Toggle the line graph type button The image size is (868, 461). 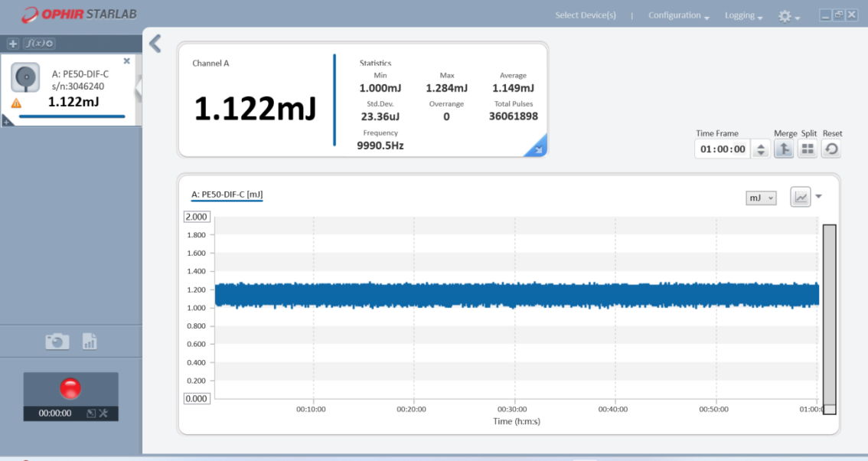[800, 198]
